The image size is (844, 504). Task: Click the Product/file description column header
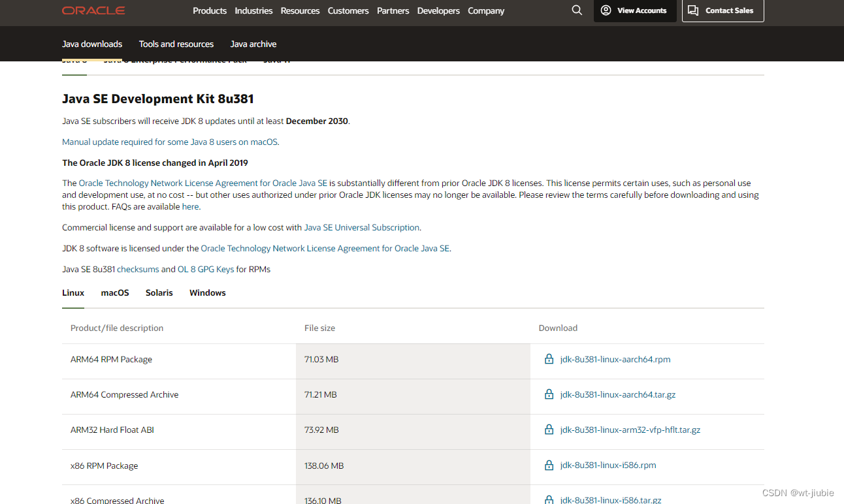coord(117,328)
